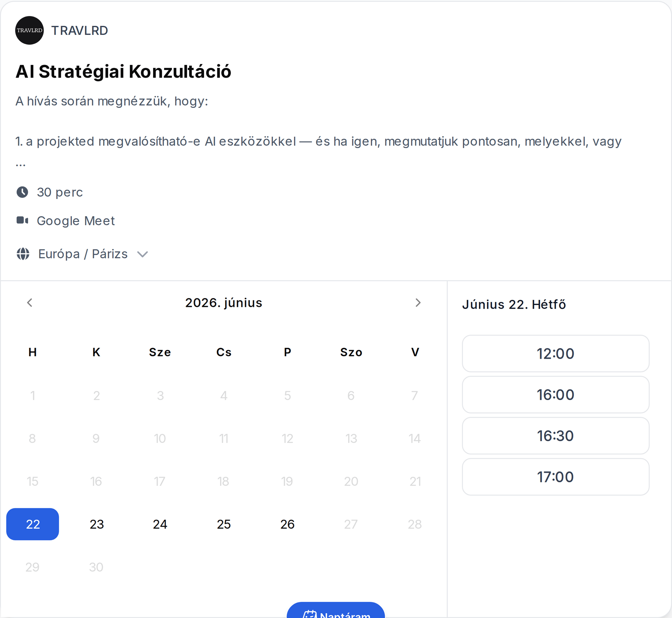Click the Június 22. Hétfő heading

click(514, 304)
